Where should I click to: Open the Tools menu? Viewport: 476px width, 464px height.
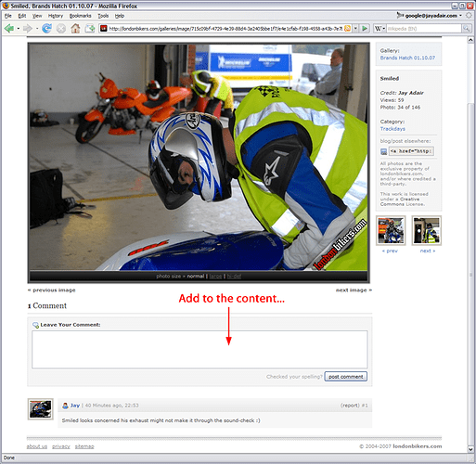tap(103, 16)
